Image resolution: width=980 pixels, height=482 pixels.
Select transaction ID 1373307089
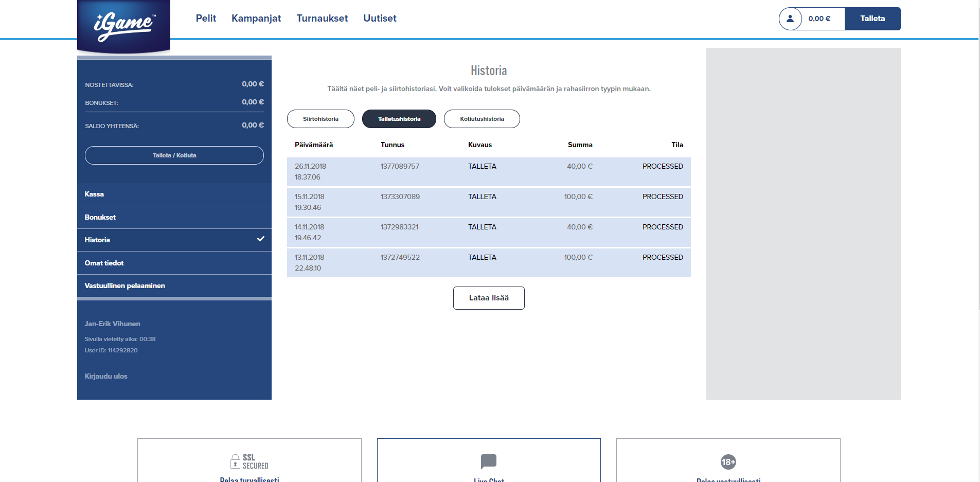[400, 197]
